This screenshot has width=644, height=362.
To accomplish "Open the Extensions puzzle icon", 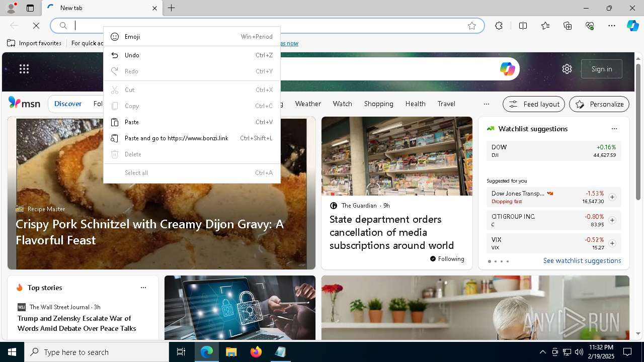I will (x=499, y=26).
